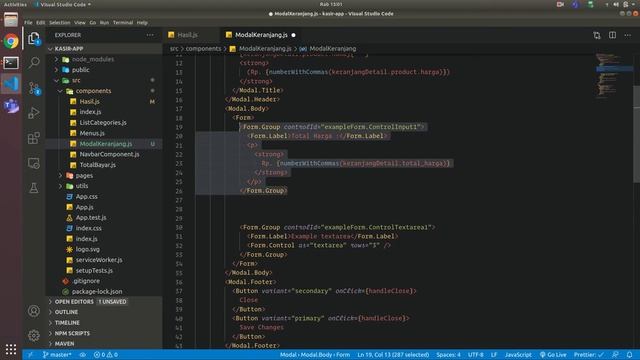The width and height of the screenshot is (640, 360).
Task: Click the ModalKeranjang symbol breadcrumb
Action: [332, 49]
